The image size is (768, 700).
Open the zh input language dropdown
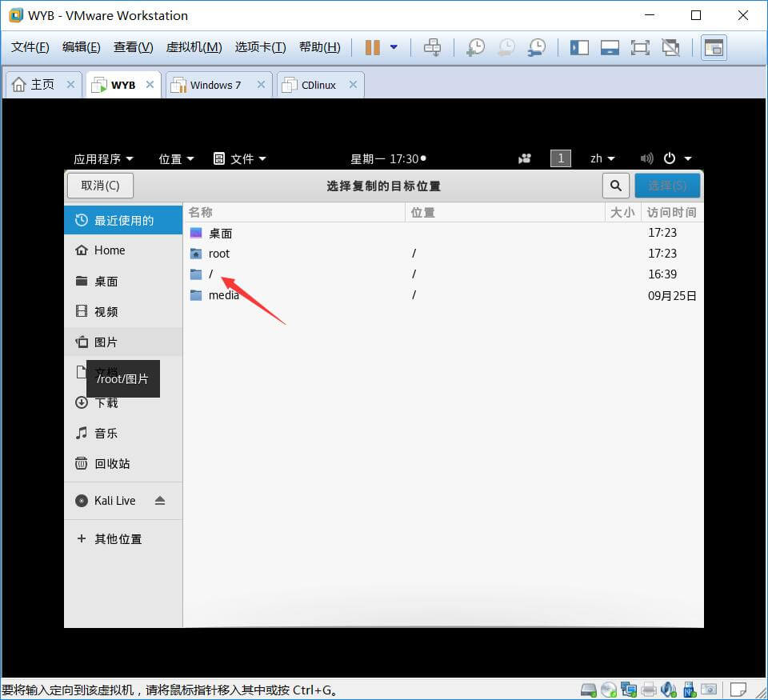pos(602,158)
